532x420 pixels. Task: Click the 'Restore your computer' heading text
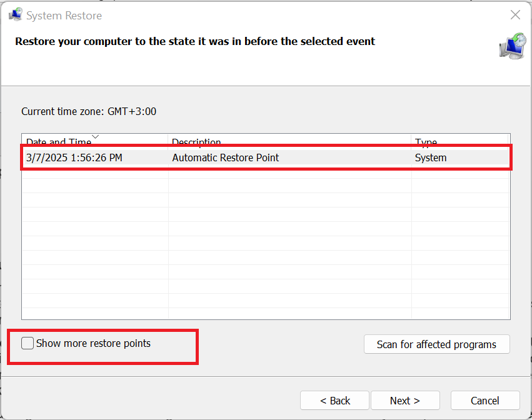(x=195, y=42)
